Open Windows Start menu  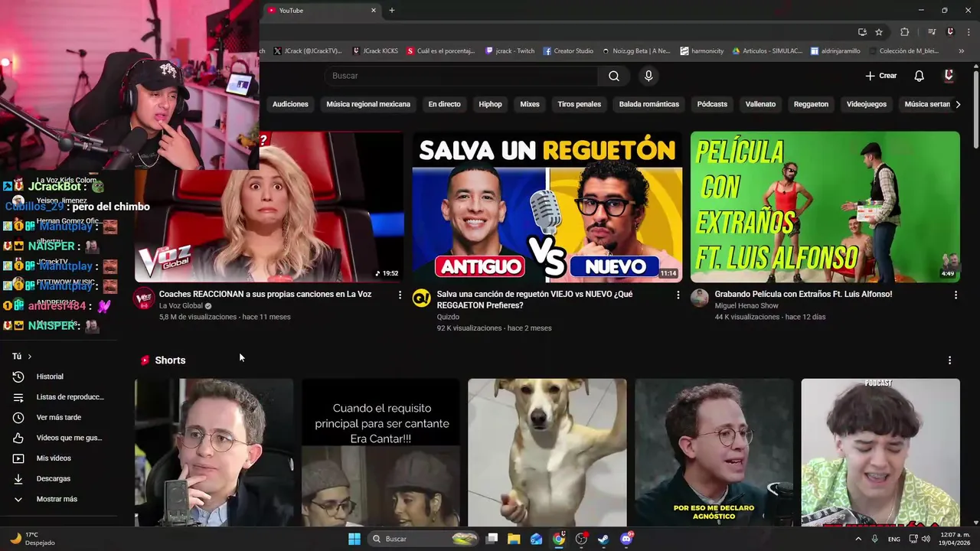click(x=354, y=539)
